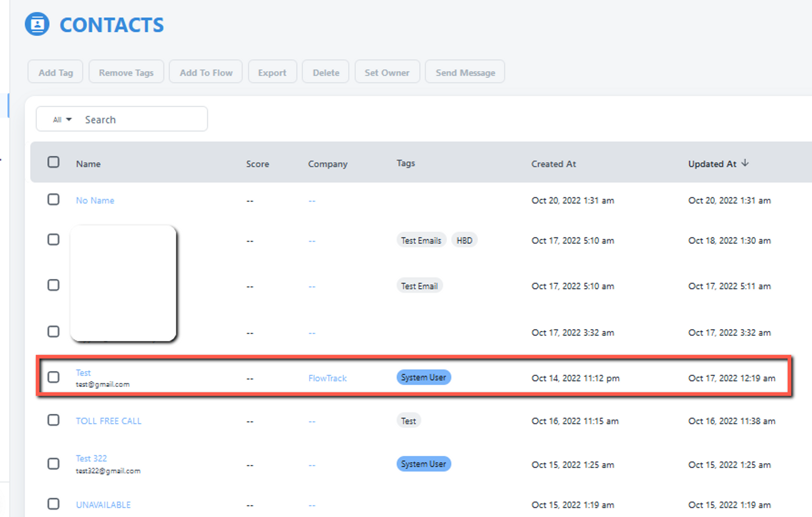812x517 pixels.
Task: Open the Test 322 contact
Action: click(x=91, y=458)
